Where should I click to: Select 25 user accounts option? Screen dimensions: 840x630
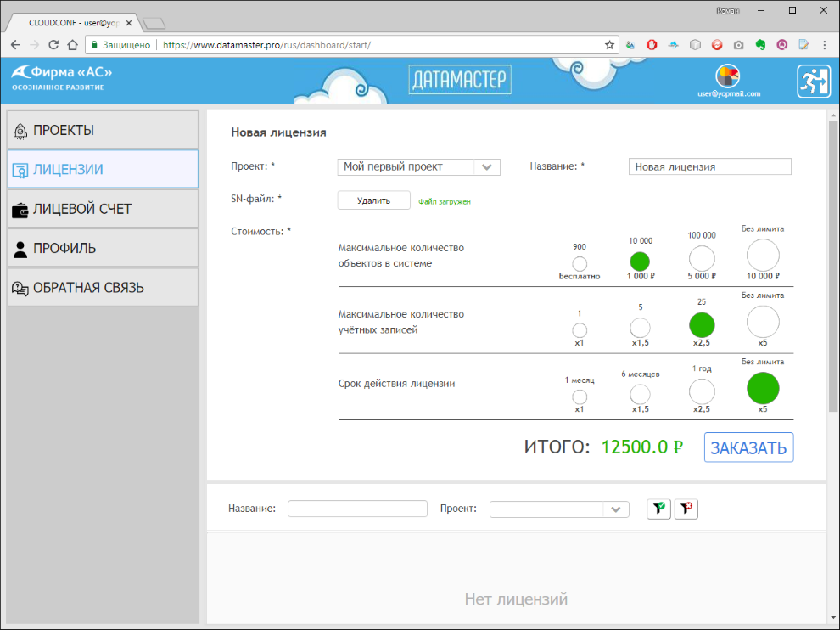tap(701, 325)
